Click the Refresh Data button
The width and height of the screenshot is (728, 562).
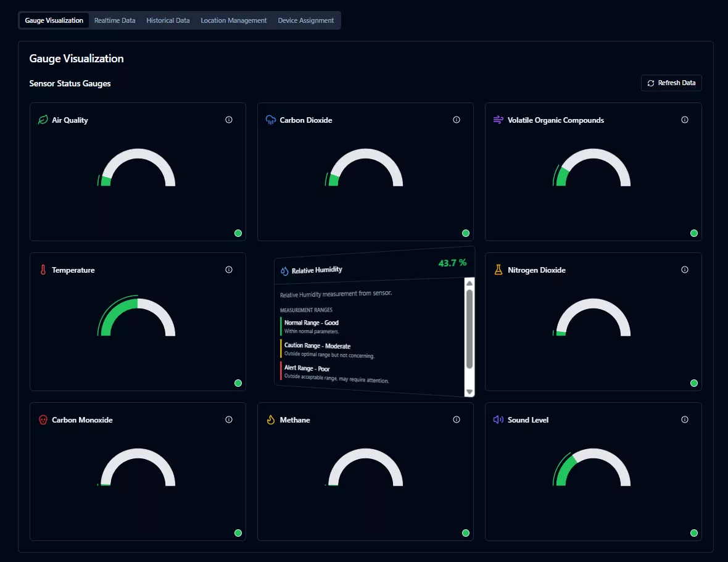click(671, 83)
